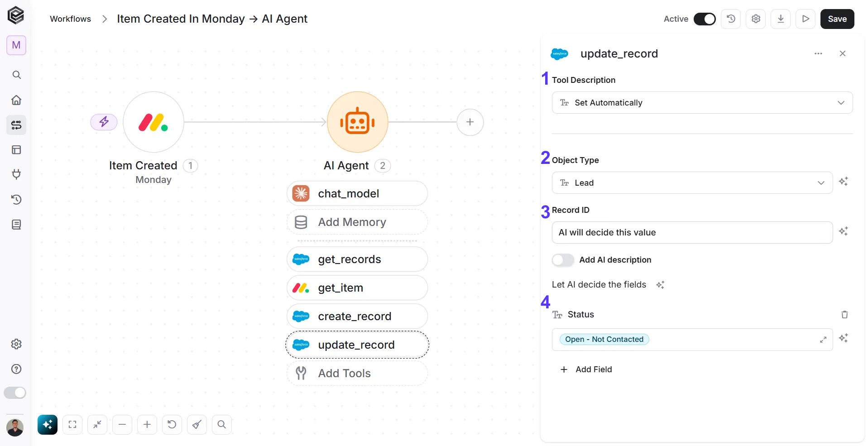Run workflow with the play icon
Image resolution: width=868 pixels, height=446 pixels.
pyautogui.click(x=806, y=19)
